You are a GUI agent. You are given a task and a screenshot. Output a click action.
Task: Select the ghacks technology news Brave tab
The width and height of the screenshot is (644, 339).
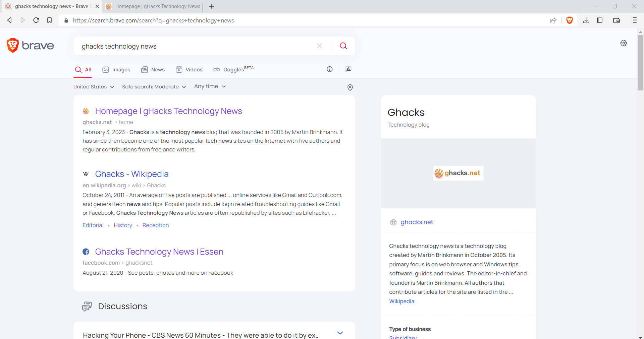pos(51,6)
